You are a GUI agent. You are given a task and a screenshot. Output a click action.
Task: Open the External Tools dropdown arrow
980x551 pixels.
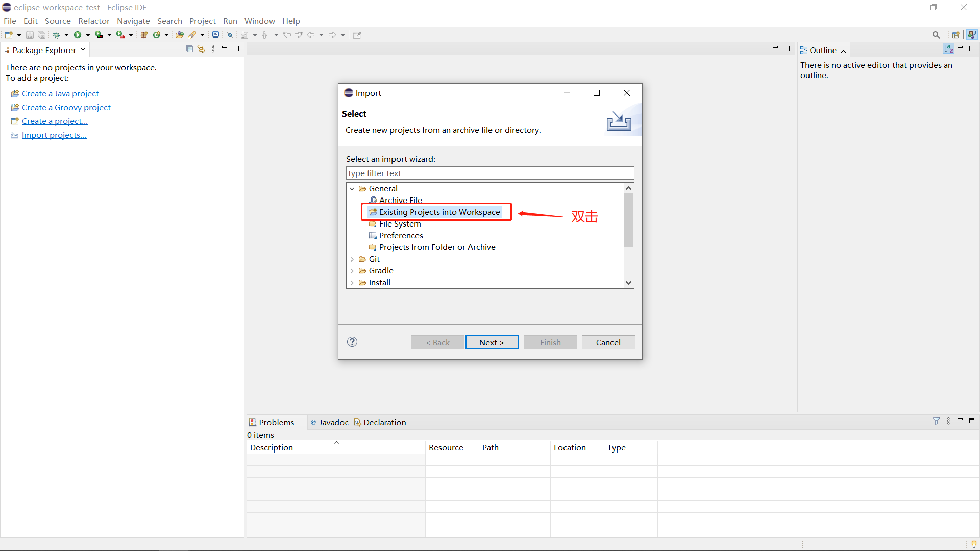point(131,35)
